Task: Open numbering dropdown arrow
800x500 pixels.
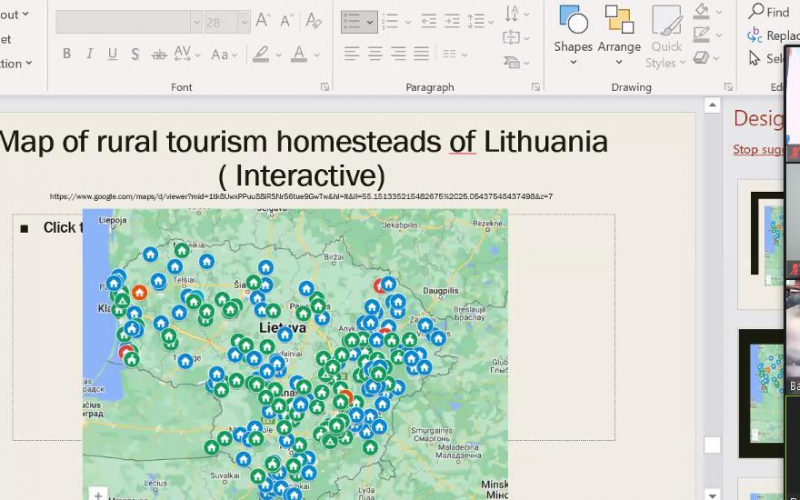Action: click(408, 22)
